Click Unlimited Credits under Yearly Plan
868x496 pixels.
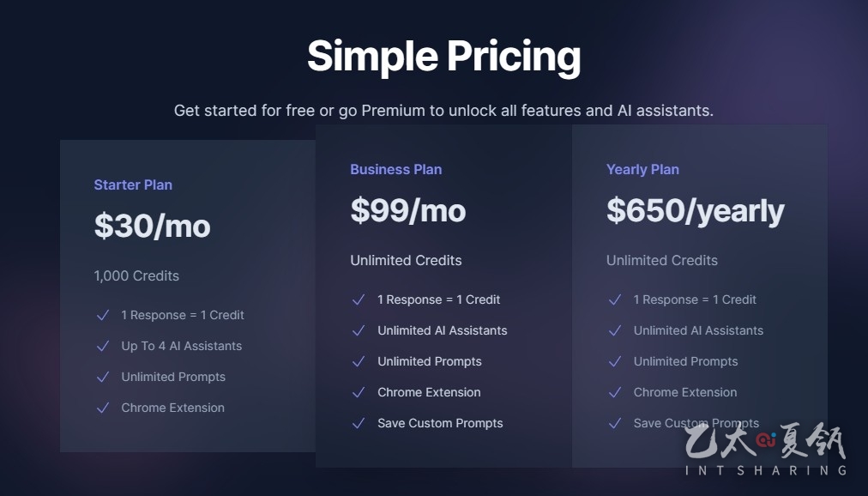point(661,260)
